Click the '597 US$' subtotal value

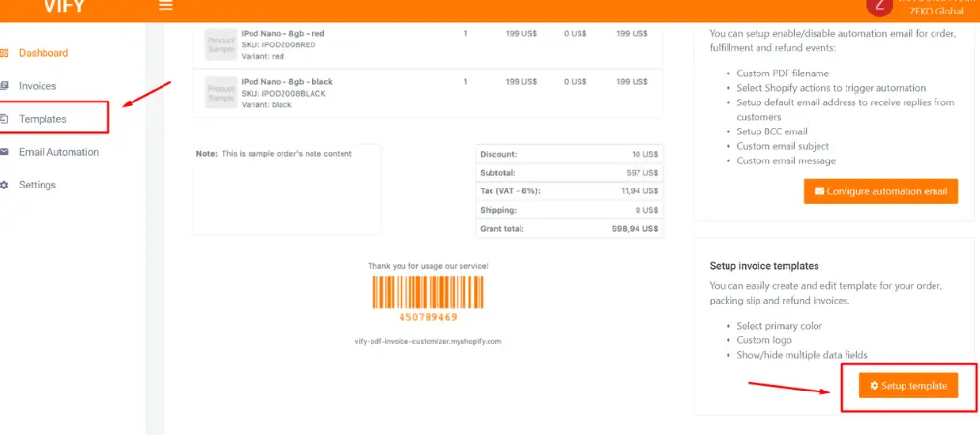tap(641, 173)
